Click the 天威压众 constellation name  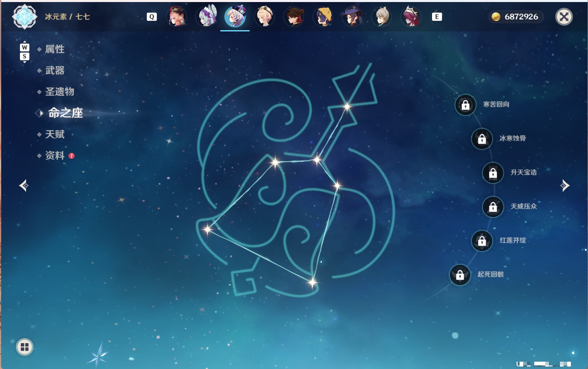(524, 206)
